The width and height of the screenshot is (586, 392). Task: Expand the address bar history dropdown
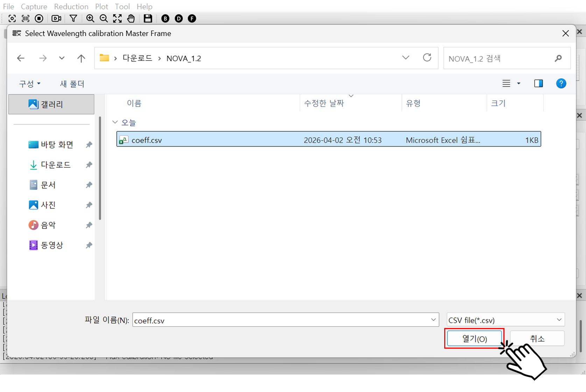click(x=406, y=58)
